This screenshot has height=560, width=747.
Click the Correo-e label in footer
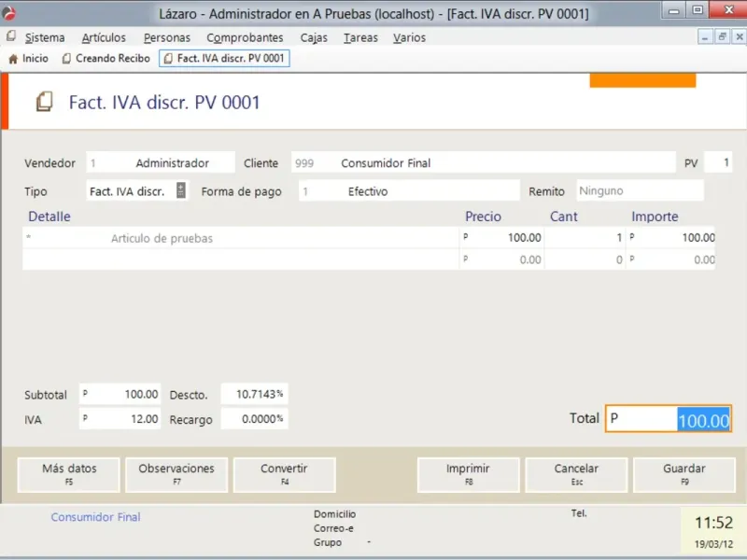pyautogui.click(x=333, y=528)
